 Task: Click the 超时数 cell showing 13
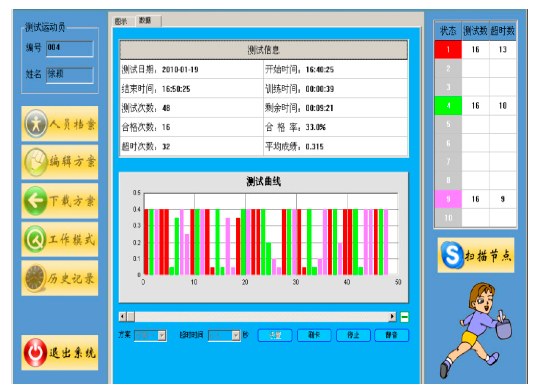coord(503,49)
